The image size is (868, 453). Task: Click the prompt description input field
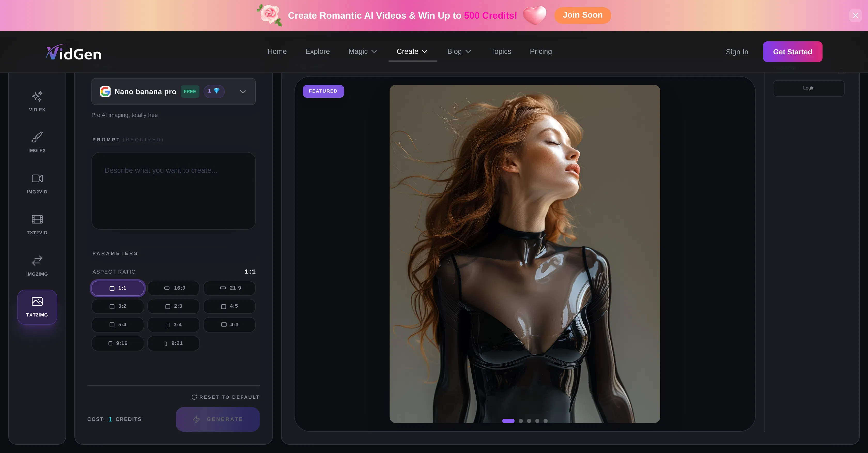pyautogui.click(x=174, y=191)
